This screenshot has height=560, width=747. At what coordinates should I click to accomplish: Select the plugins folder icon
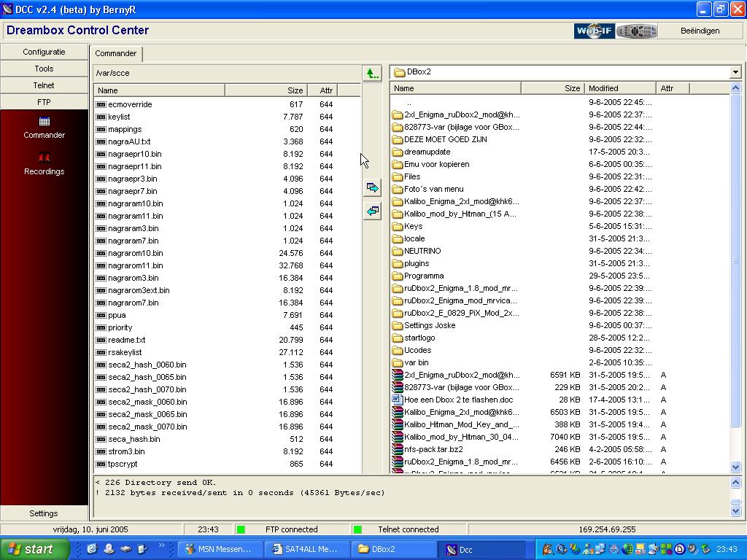(398, 263)
